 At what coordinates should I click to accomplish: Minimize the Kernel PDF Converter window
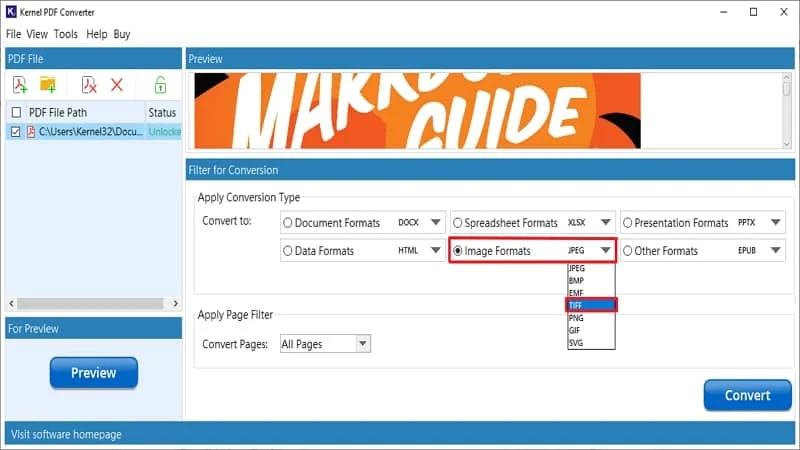tap(723, 12)
